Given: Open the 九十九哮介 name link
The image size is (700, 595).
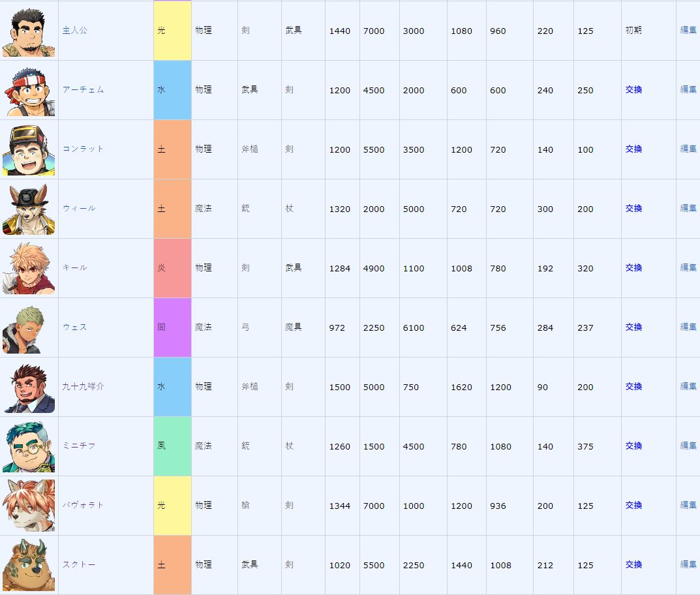Looking at the screenshot, I should (x=83, y=386).
